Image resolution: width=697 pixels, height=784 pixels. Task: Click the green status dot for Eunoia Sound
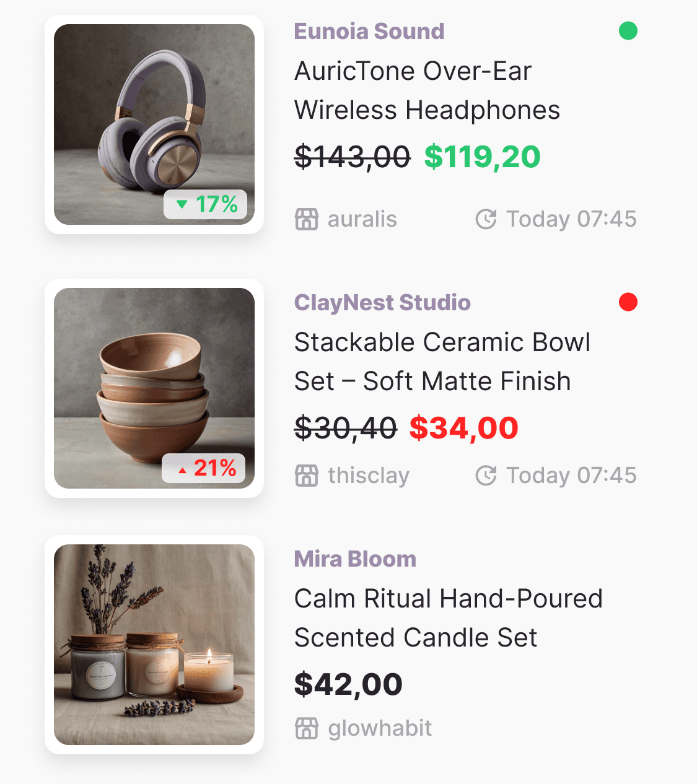[x=628, y=30]
